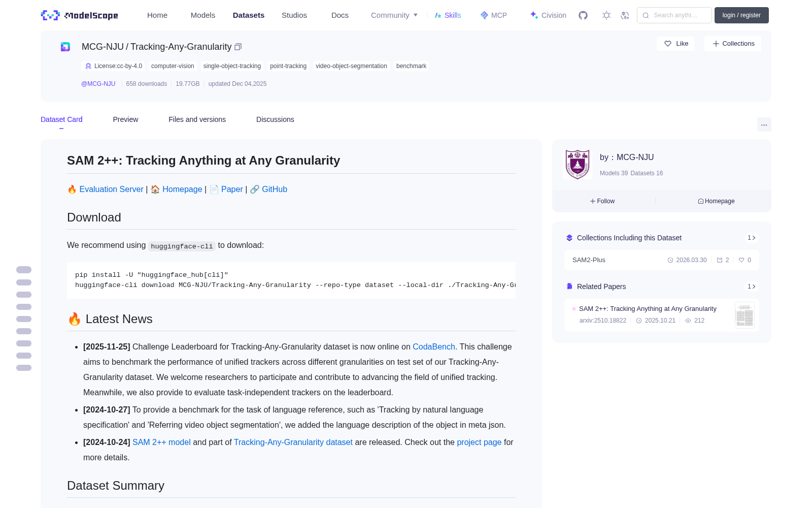Image resolution: width=812 pixels, height=508 pixels.
Task: Select the Dataset Card tab
Action: pyautogui.click(x=61, y=119)
